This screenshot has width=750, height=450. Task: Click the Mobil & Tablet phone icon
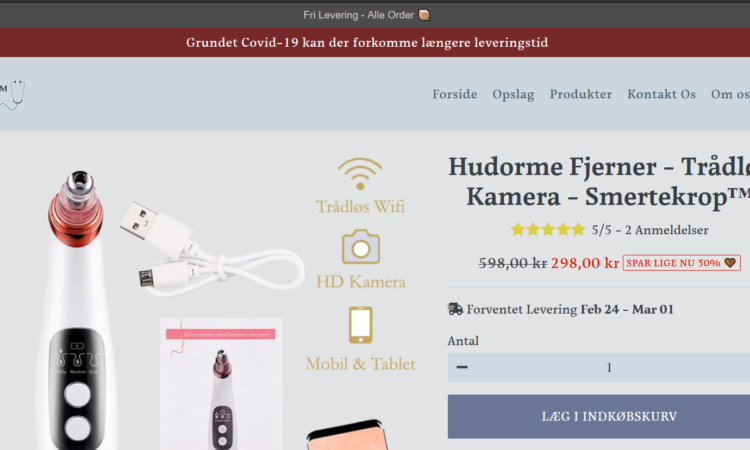click(361, 325)
